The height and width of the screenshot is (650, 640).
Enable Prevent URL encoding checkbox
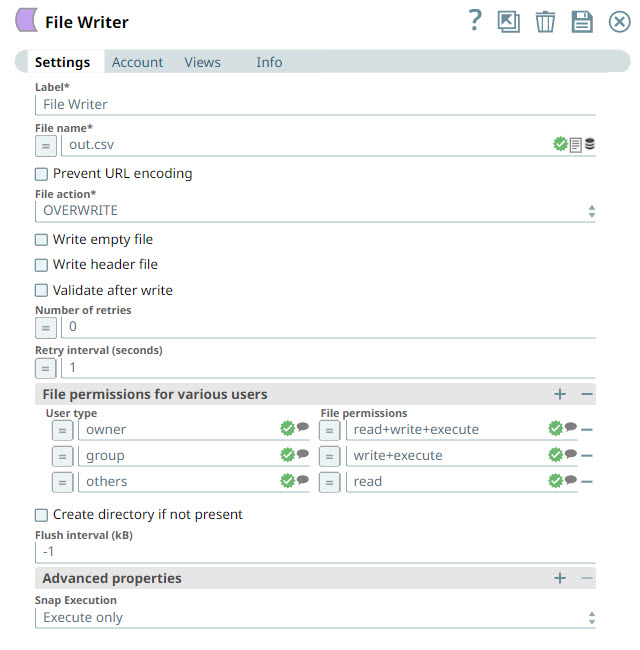pos(42,174)
